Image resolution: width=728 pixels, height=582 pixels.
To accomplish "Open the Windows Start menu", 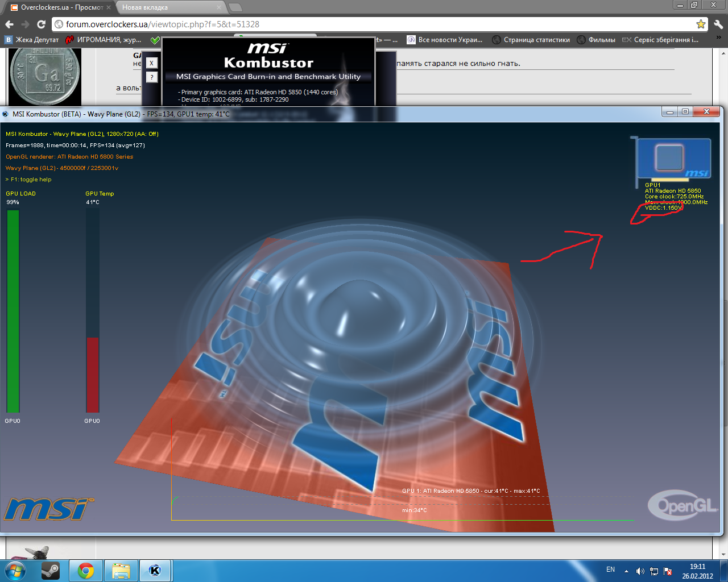I will click(15, 571).
